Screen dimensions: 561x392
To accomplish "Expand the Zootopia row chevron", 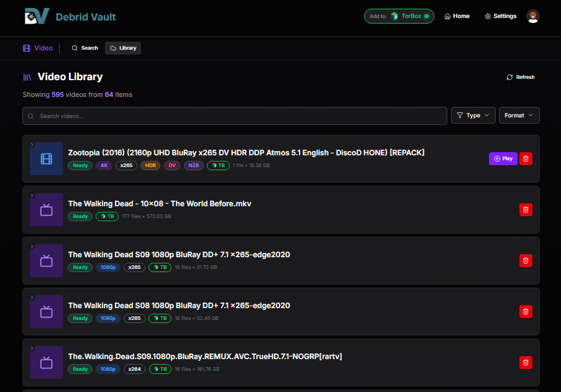I will click(32, 145).
